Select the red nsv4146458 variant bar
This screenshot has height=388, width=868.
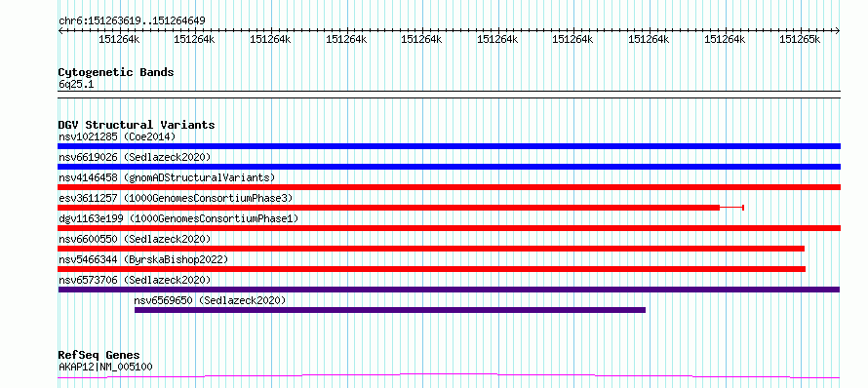point(449,187)
